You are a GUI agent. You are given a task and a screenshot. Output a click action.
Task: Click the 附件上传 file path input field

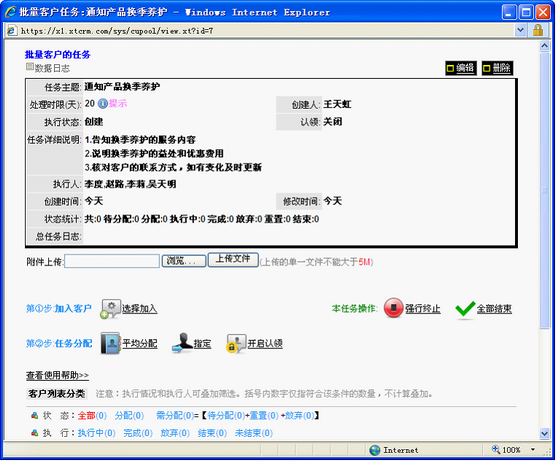112,261
